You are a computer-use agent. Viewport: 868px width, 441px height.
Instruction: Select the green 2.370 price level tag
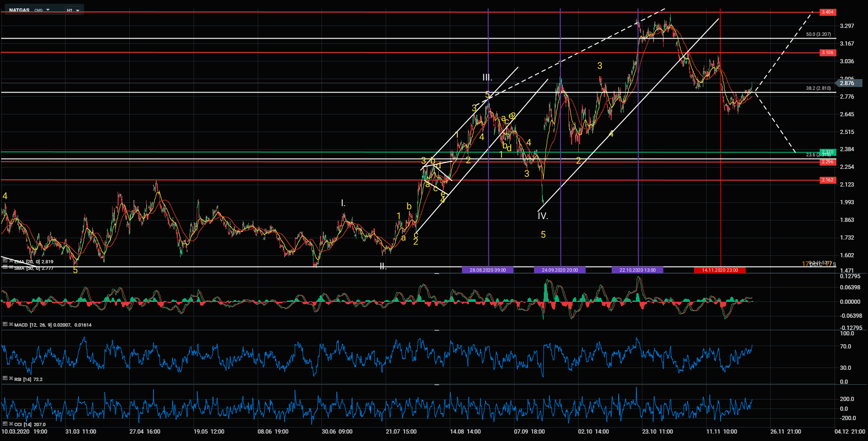[x=827, y=152]
